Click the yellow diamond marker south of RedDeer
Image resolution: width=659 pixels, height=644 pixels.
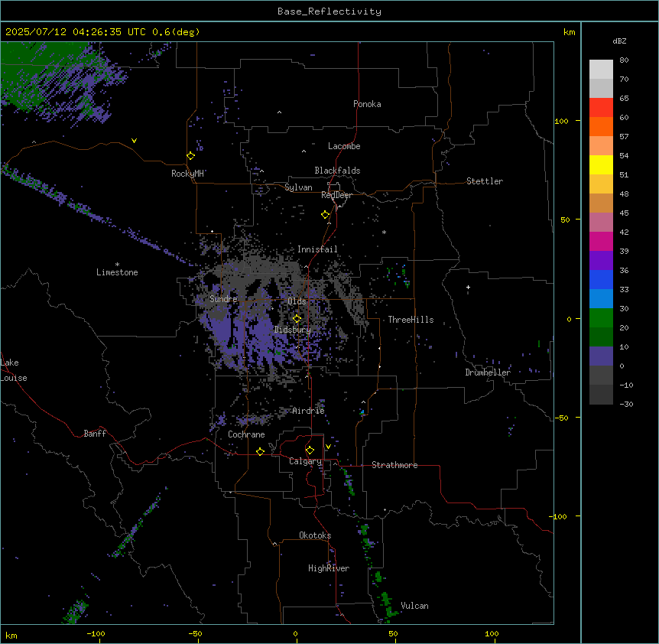[x=325, y=215]
